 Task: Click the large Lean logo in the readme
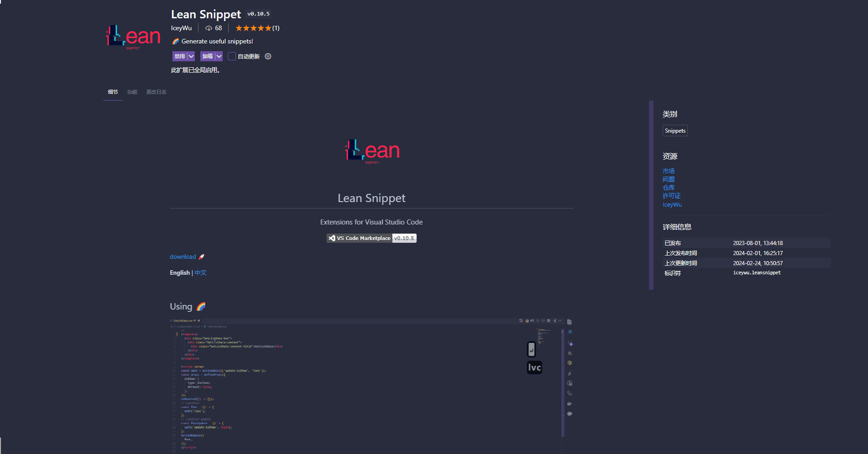pyautogui.click(x=372, y=151)
